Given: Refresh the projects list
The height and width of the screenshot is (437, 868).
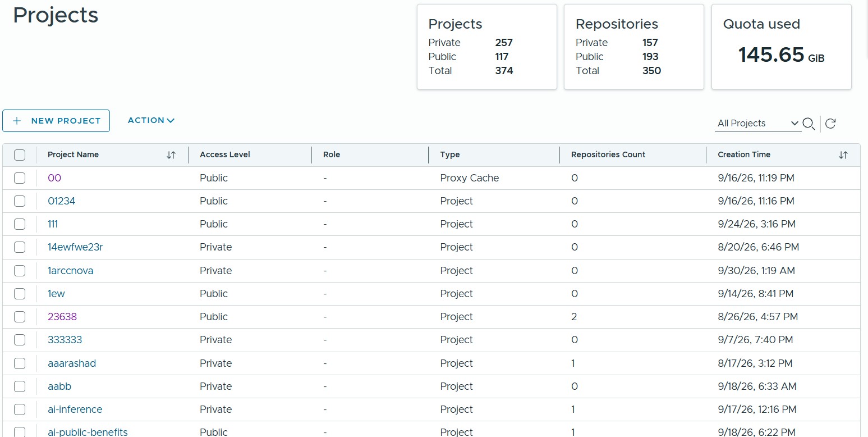Looking at the screenshot, I should (x=831, y=124).
